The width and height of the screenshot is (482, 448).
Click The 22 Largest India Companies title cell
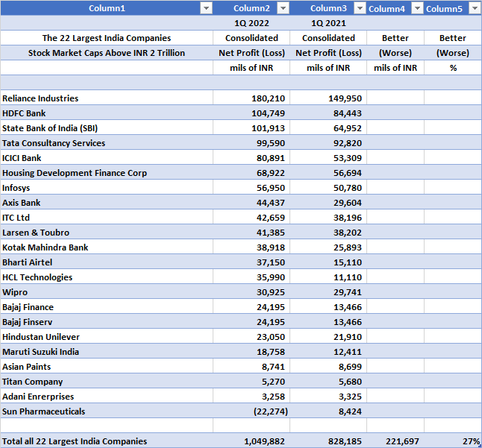tap(107, 38)
